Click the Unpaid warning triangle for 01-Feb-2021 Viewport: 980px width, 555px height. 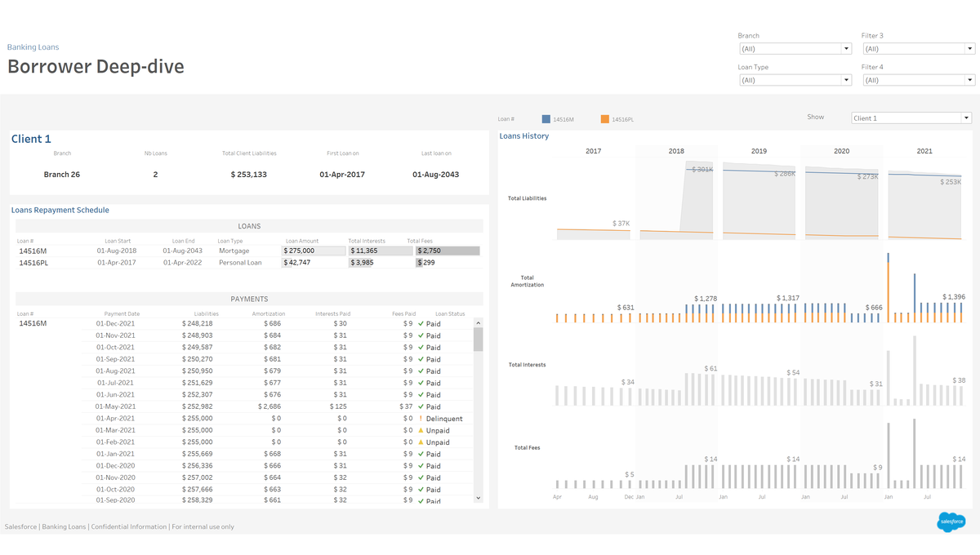tap(421, 442)
